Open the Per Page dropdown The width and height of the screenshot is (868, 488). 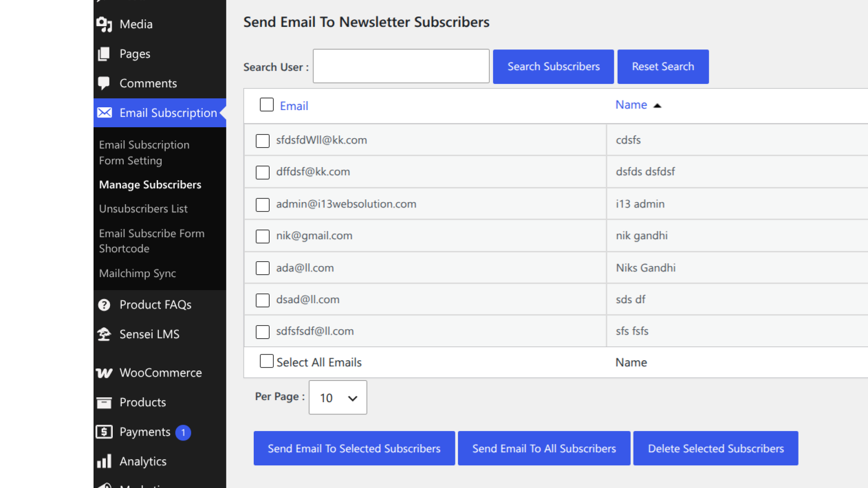pos(338,397)
